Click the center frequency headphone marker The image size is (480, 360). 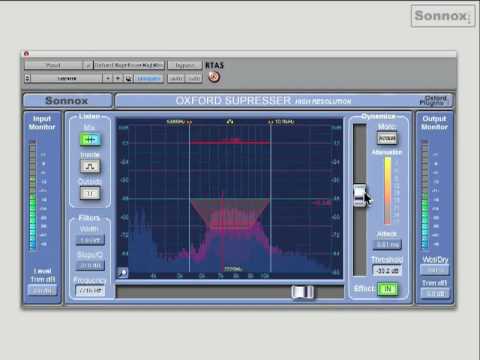[230, 122]
